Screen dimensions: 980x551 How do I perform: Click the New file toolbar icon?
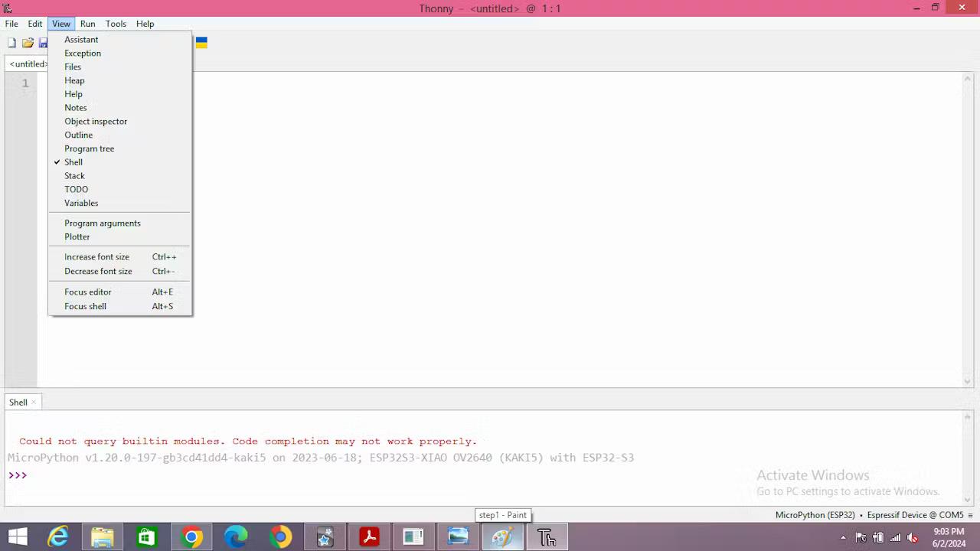point(11,43)
